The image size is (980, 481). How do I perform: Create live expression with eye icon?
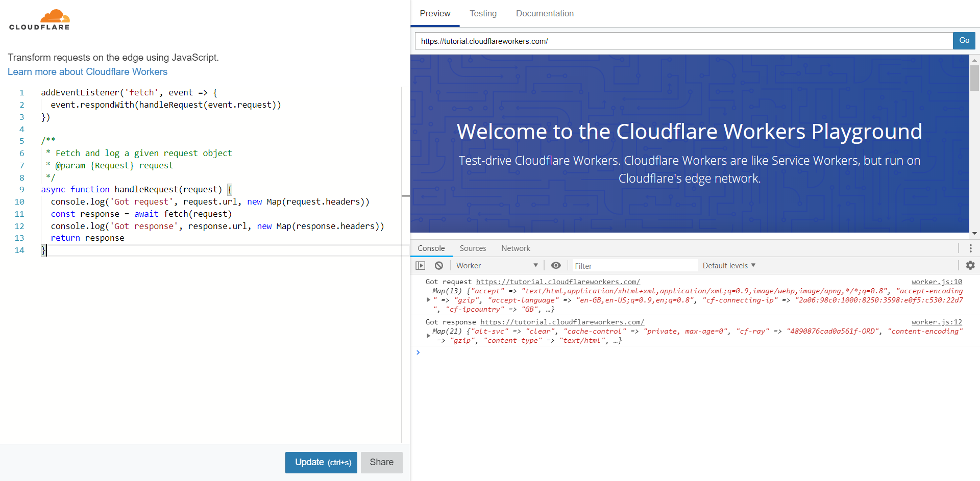556,265
